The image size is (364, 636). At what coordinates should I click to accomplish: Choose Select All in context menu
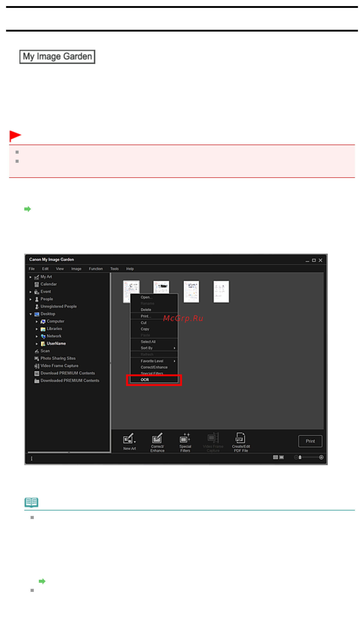point(154,342)
